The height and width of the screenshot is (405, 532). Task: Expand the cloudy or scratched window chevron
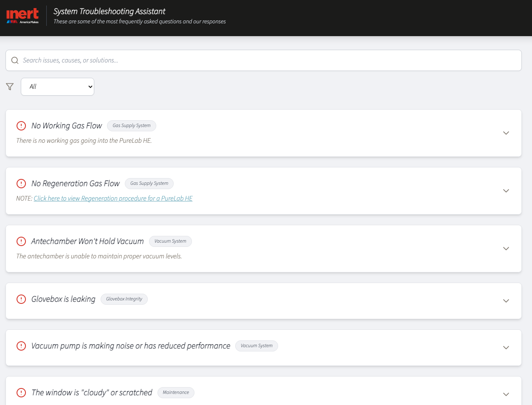(x=506, y=394)
